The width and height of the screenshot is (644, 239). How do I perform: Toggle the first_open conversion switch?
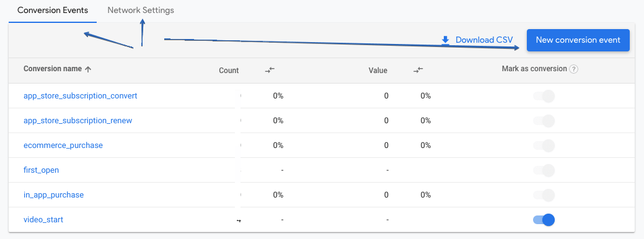coord(544,170)
